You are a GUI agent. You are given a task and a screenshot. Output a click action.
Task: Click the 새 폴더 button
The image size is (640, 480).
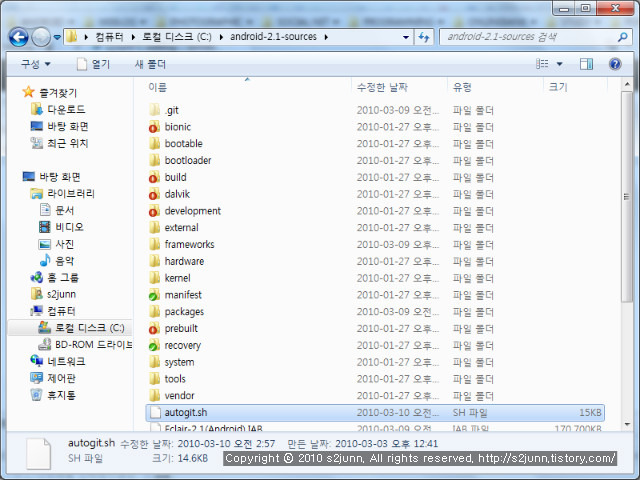click(x=150, y=64)
